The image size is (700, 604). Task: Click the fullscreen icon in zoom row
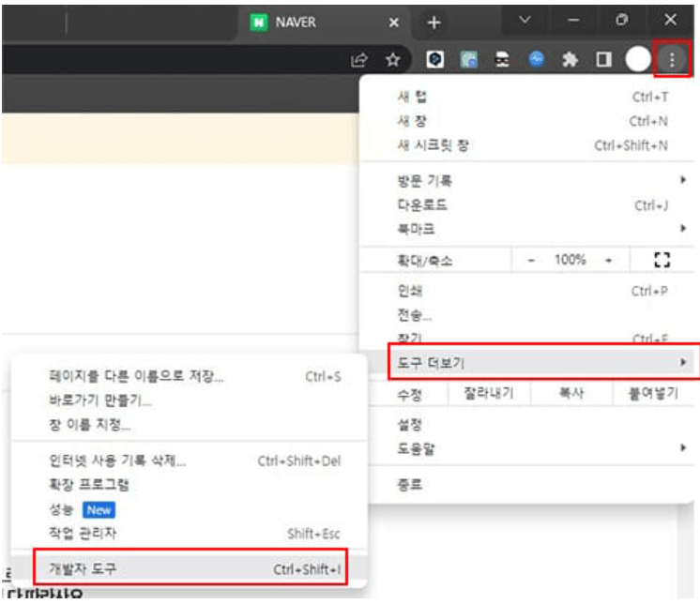(x=662, y=260)
